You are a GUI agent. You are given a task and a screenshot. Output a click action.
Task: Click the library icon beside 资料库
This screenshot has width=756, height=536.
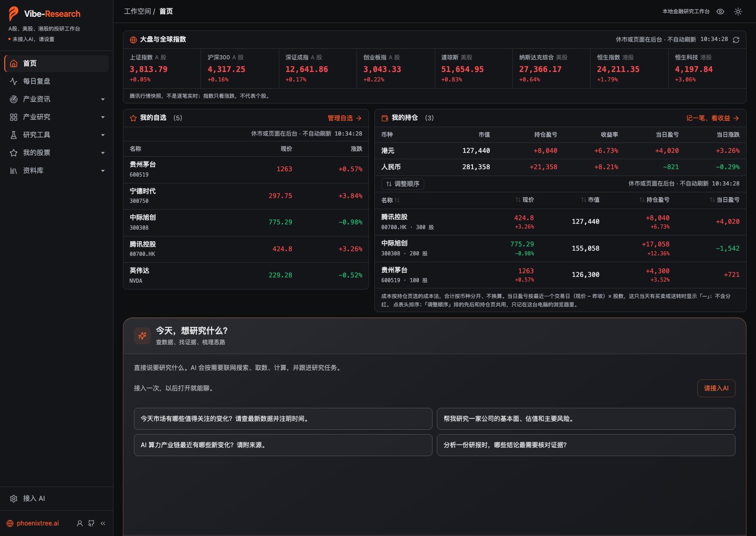pyautogui.click(x=14, y=171)
